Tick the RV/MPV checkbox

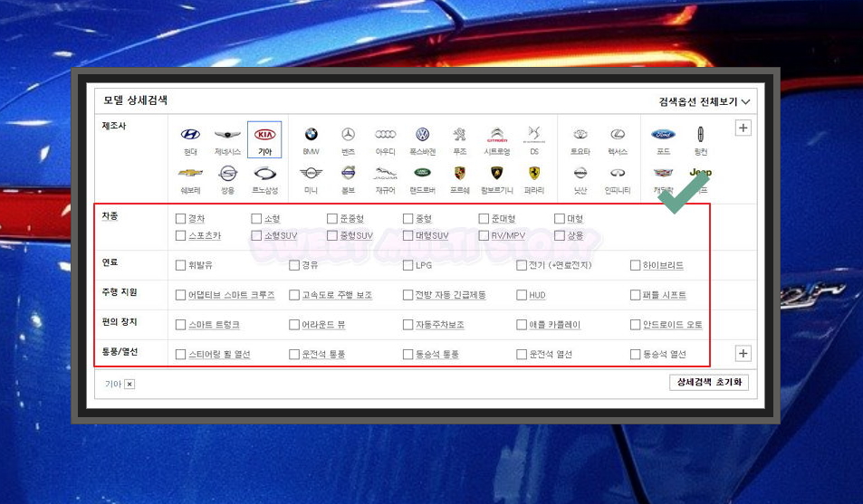484,235
